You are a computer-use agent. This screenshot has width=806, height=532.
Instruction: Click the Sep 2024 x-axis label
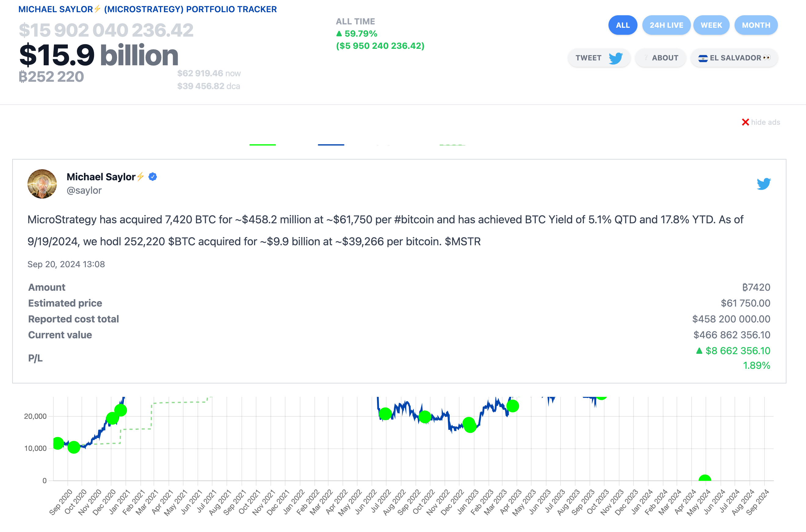(x=757, y=502)
